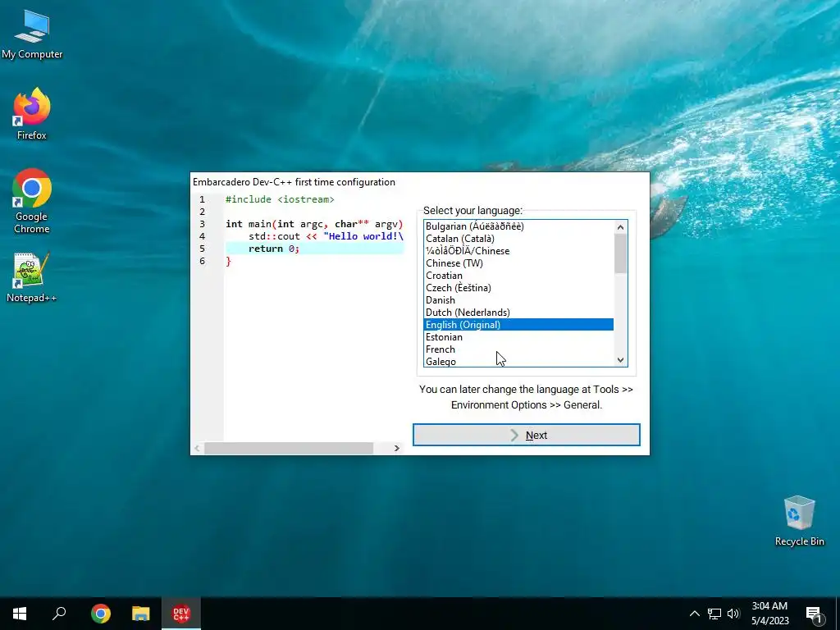This screenshot has width=840, height=630.
Task: Click the code preview horizontal scrollbar thumb
Action: click(289, 448)
